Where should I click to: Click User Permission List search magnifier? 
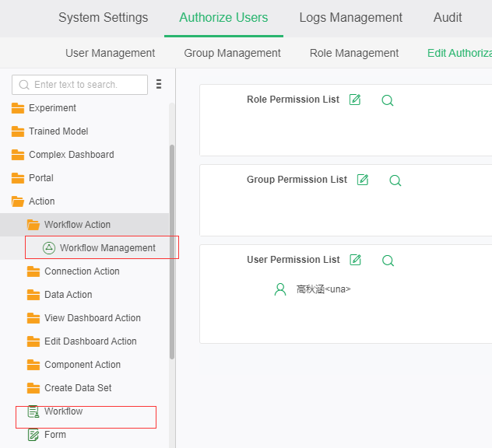[388, 261]
